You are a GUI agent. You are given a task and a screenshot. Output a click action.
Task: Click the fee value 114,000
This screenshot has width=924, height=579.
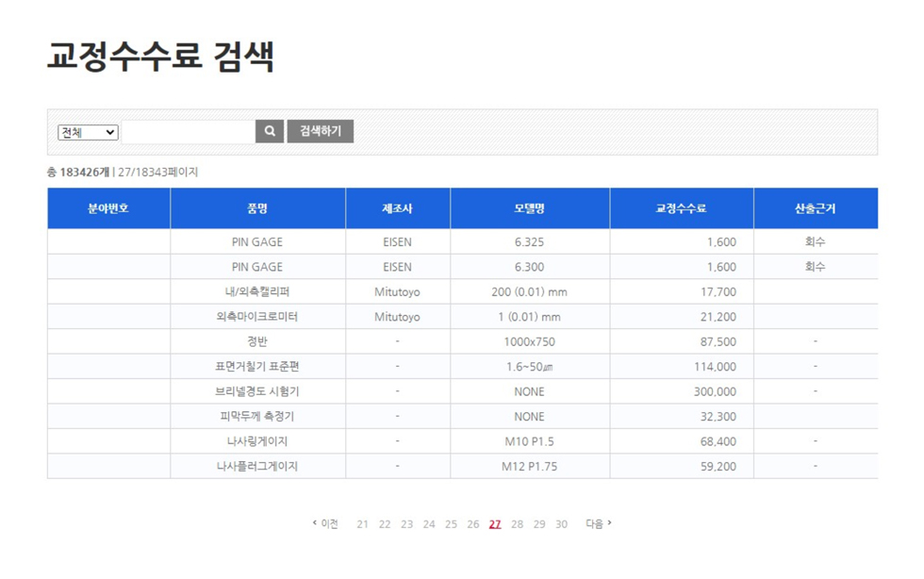click(715, 366)
